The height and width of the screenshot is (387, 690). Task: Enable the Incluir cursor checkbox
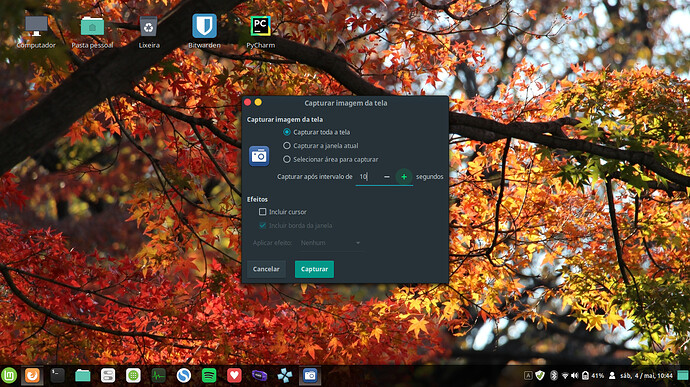click(263, 212)
